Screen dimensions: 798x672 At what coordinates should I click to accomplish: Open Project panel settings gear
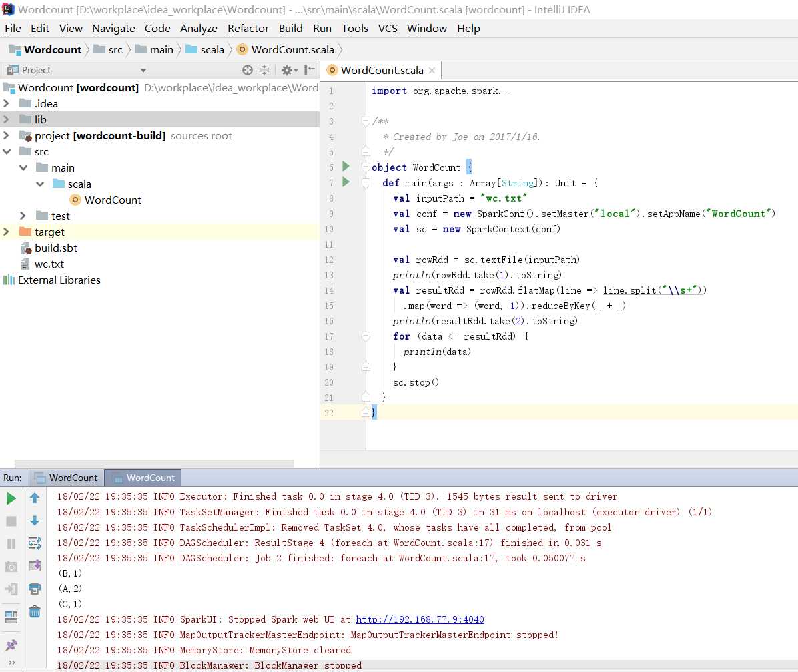288,70
